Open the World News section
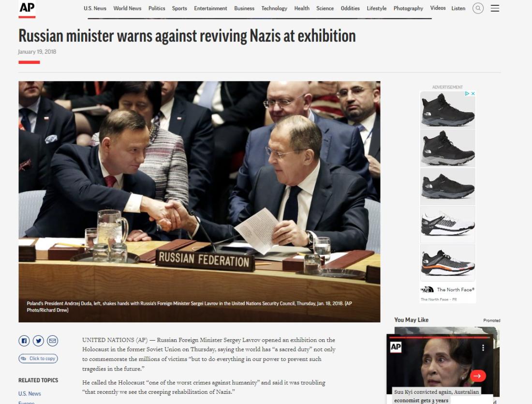This screenshot has height=404, width=532. tap(127, 8)
